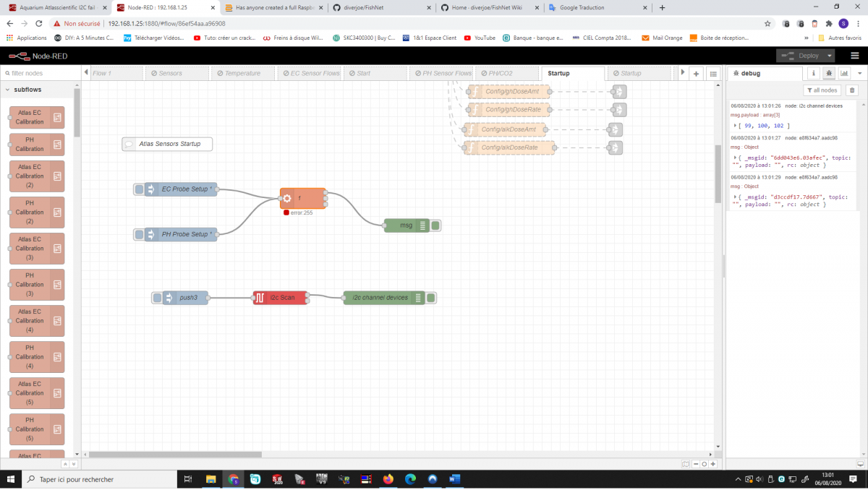
Task: Disable the i2c channel devices debug output
Action: pos(431,298)
